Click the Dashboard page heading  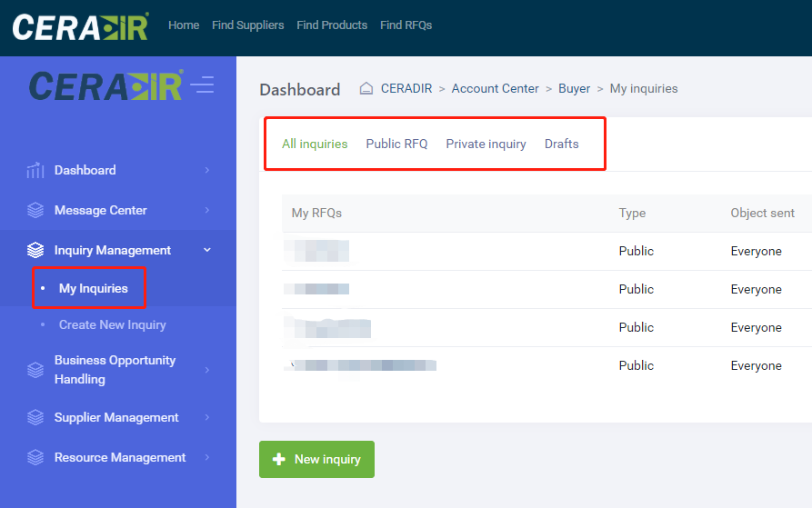[x=300, y=89]
